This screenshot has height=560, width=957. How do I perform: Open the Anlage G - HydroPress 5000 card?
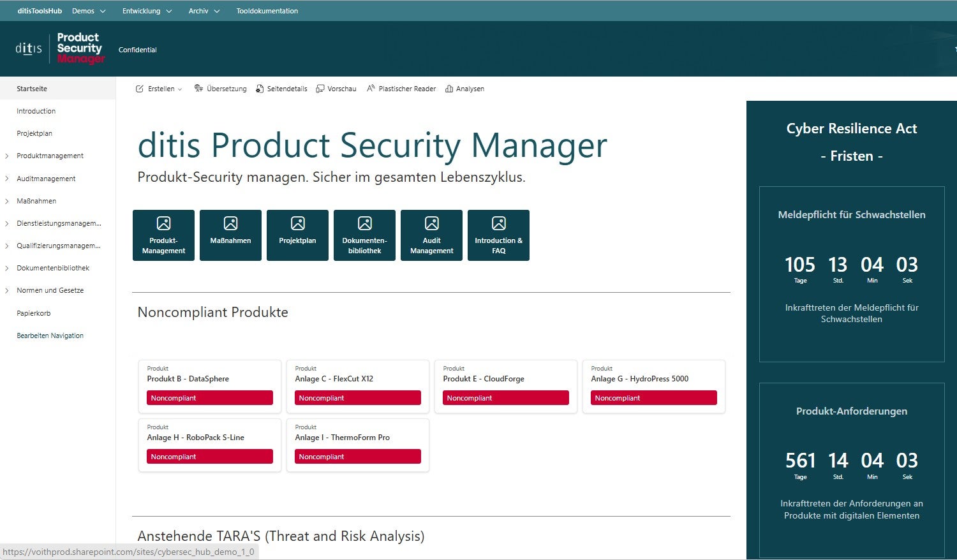(654, 387)
